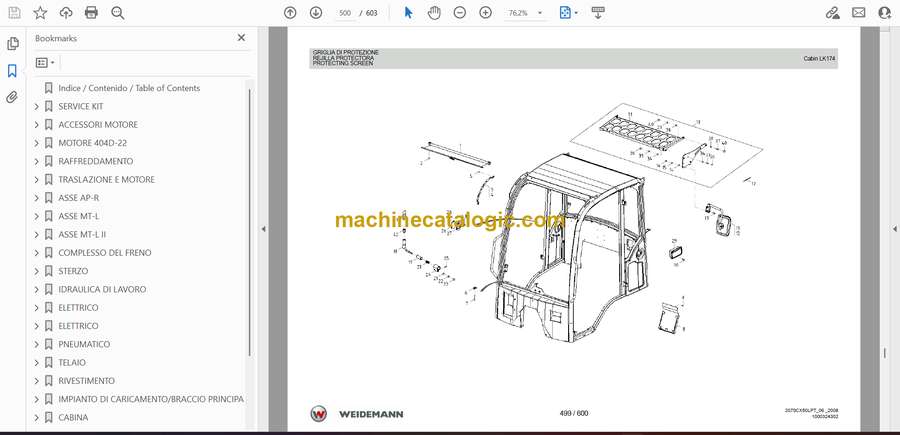Screen dimensions: 900x435
Task: Go to previous page arrow
Action: tap(290, 13)
